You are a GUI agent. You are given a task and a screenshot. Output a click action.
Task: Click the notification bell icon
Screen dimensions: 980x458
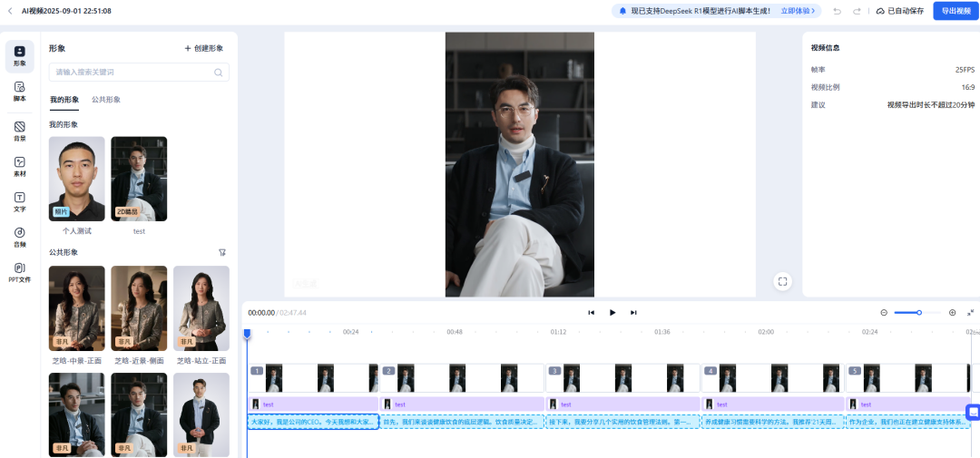point(622,11)
